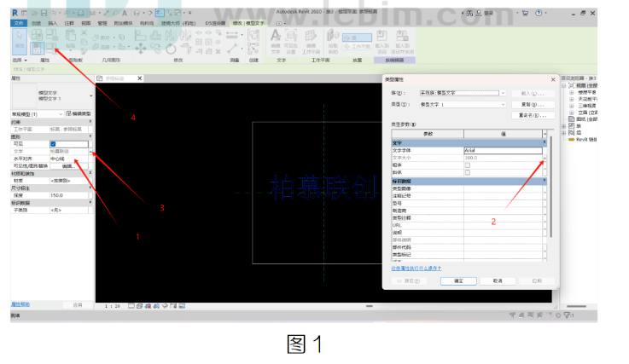This screenshot has height=364, width=629.
Task: Click the Text Font value field showing Arial
Action: point(503,150)
